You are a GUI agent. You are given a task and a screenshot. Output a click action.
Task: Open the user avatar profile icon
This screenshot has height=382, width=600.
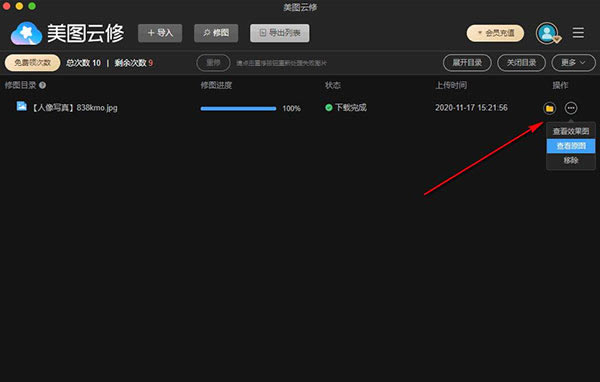[548, 33]
